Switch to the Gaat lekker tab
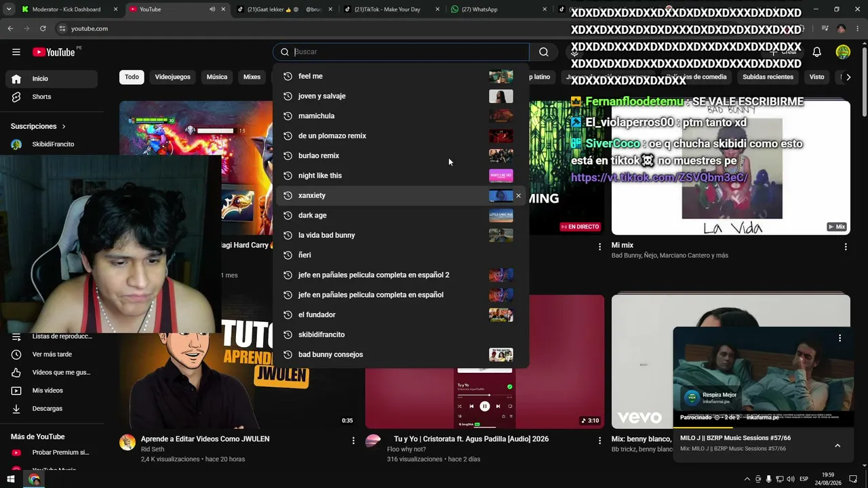This screenshot has width=868, height=488. tap(283, 9)
